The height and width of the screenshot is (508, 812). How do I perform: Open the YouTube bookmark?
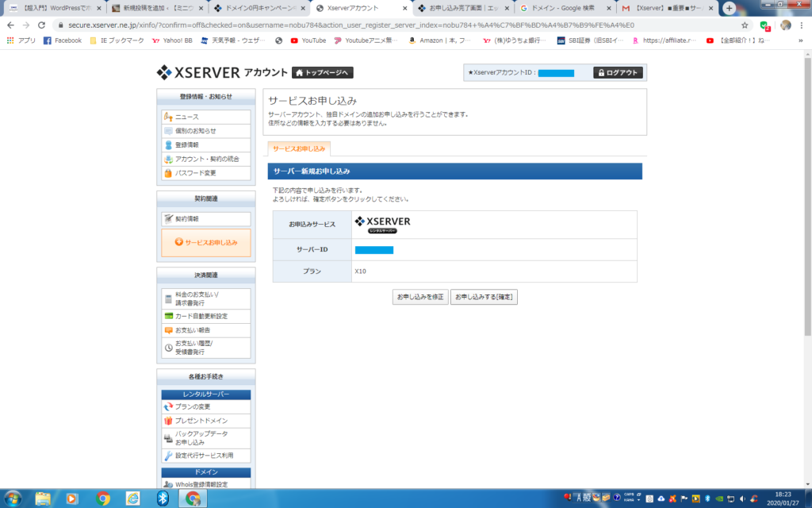coord(308,40)
